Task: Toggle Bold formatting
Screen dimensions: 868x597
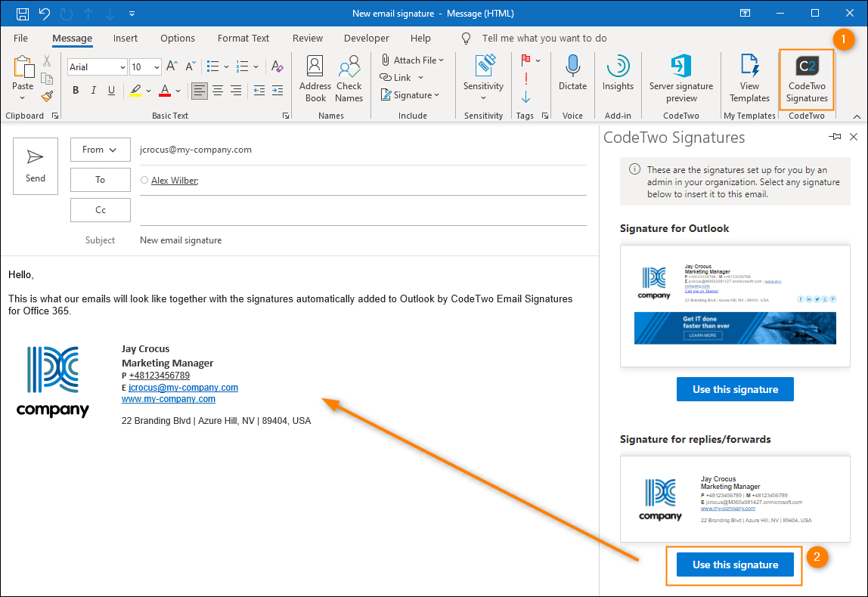Action: pos(76,90)
